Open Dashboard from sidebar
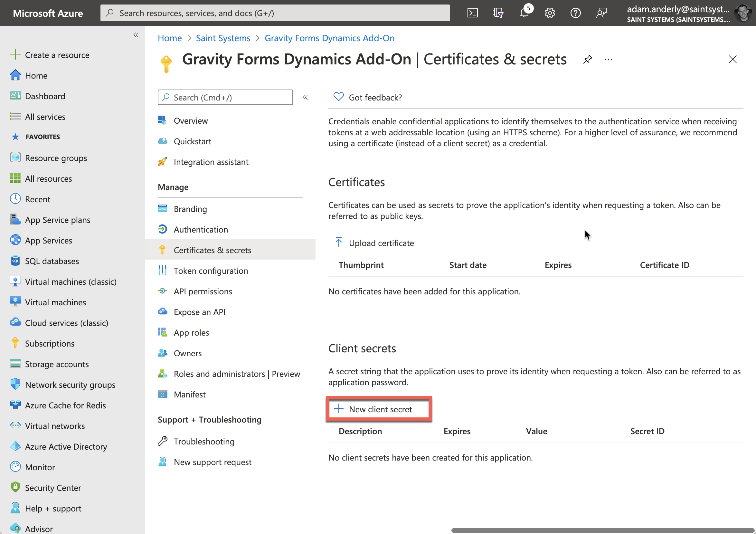The height and width of the screenshot is (534, 756). 38,96
